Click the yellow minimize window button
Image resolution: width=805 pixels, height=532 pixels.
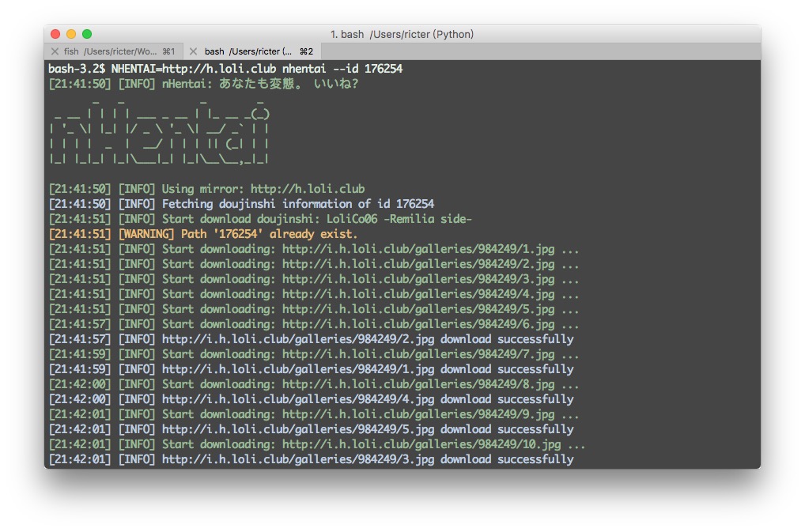click(71, 34)
